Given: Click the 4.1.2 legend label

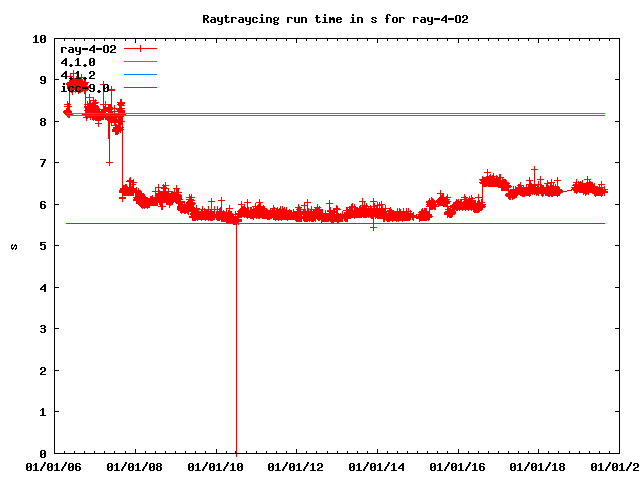Looking at the screenshot, I should 78,75.
